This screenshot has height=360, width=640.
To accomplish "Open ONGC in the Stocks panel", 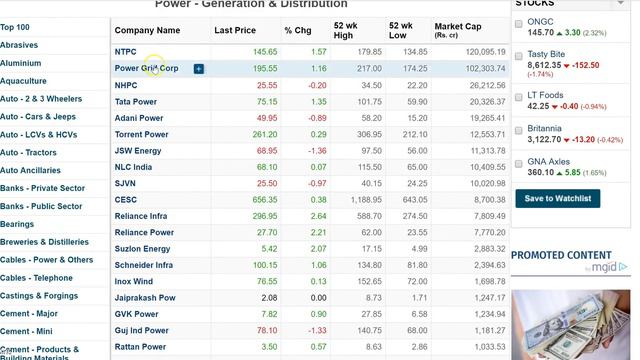I will [540, 22].
